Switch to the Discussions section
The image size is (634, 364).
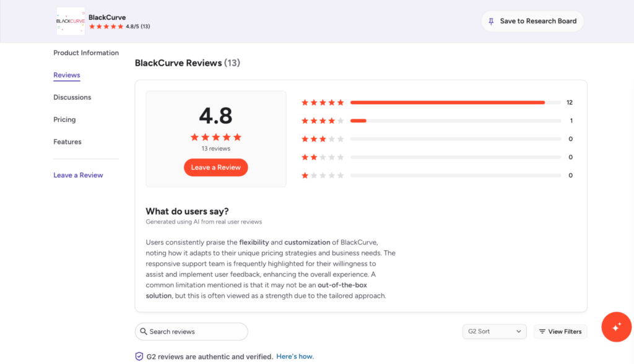click(x=72, y=97)
